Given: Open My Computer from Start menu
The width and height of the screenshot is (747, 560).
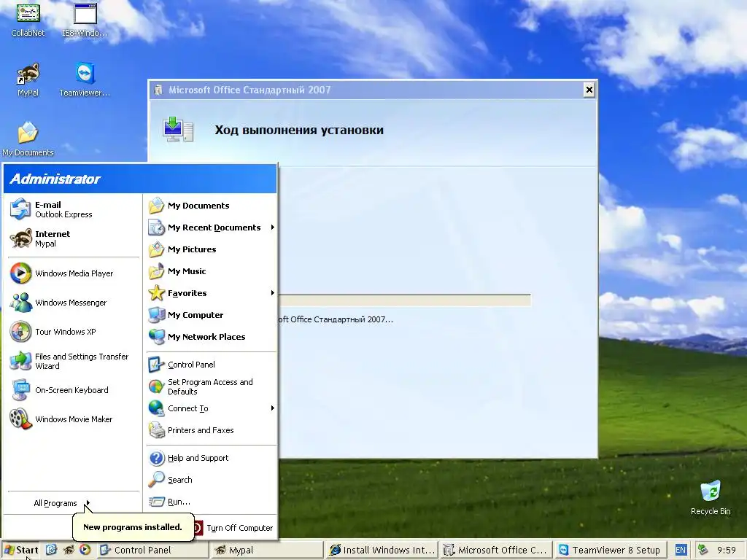Looking at the screenshot, I should [x=211, y=315].
